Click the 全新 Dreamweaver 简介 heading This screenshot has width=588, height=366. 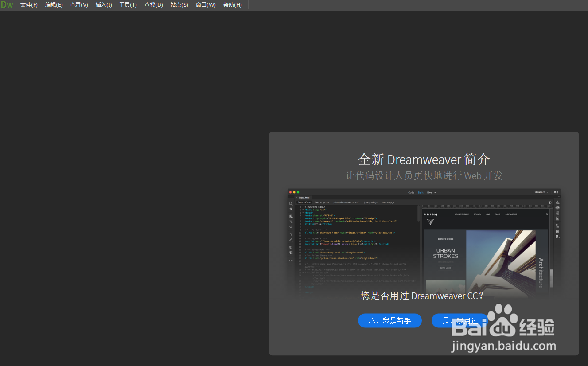424,159
